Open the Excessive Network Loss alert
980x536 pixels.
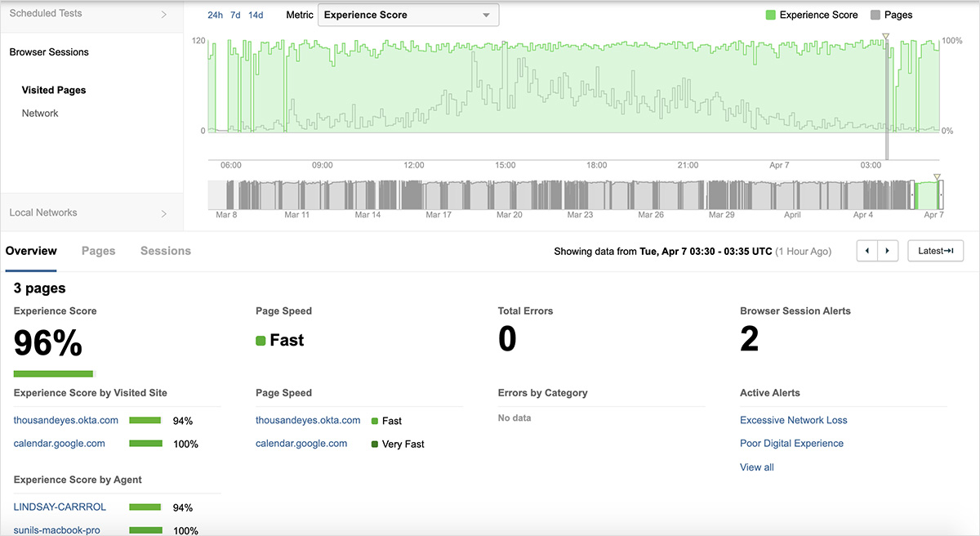click(x=793, y=420)
